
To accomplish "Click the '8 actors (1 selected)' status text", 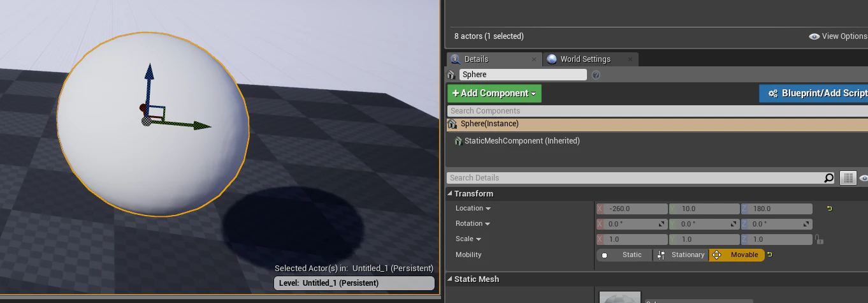I will (x=489, y=36).
